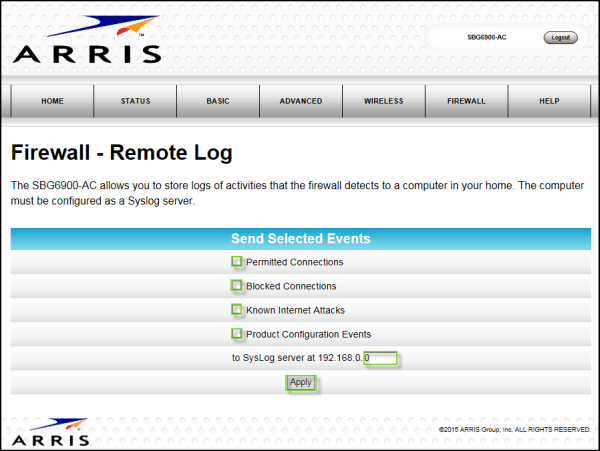600x451 pixels.
Task: Click the Firewall - Remote Log heading
Action: click(121, 153)
